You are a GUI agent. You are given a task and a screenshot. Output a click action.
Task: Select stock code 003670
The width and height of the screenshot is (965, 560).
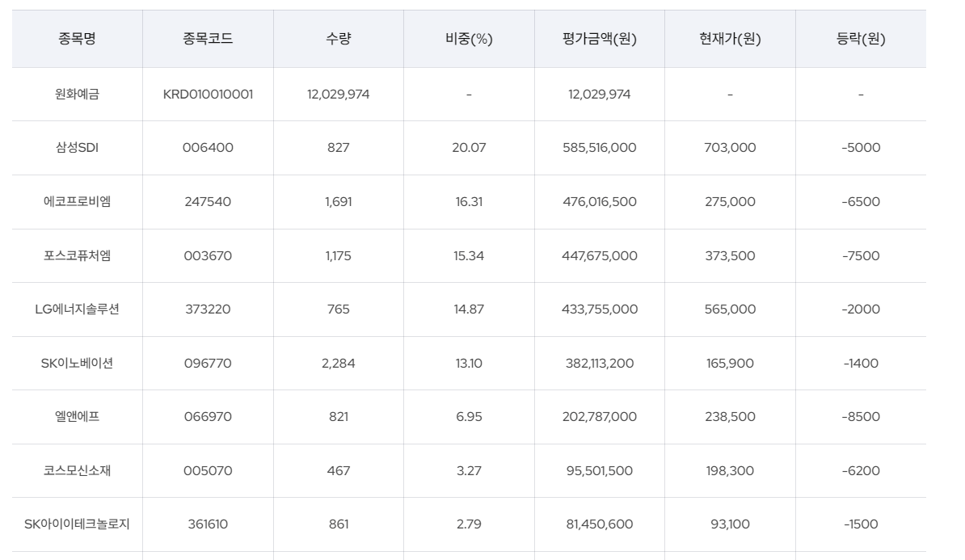coord(208,255)
